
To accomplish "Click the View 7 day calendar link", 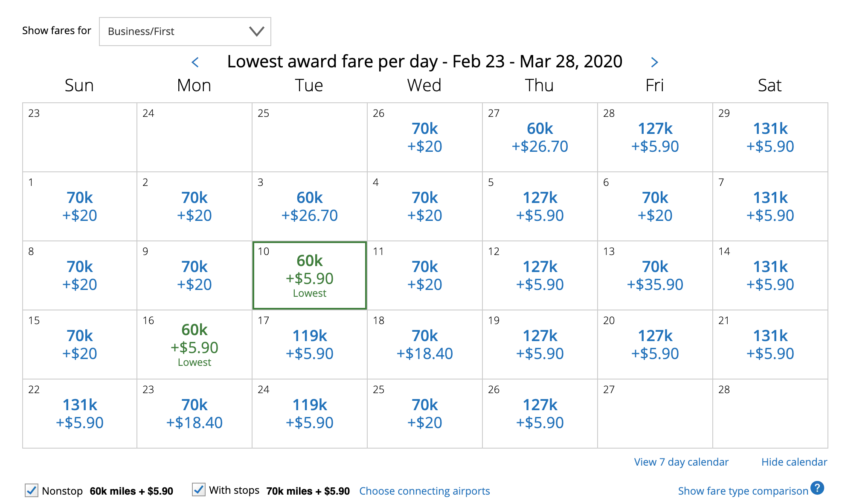I will coord(681,462).
